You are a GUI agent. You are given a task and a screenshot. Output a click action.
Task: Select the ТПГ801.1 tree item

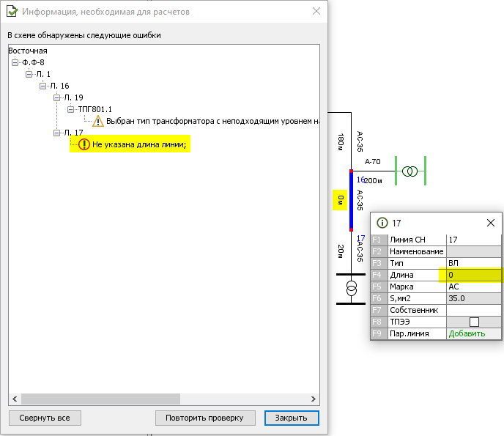tap(95, 110)
